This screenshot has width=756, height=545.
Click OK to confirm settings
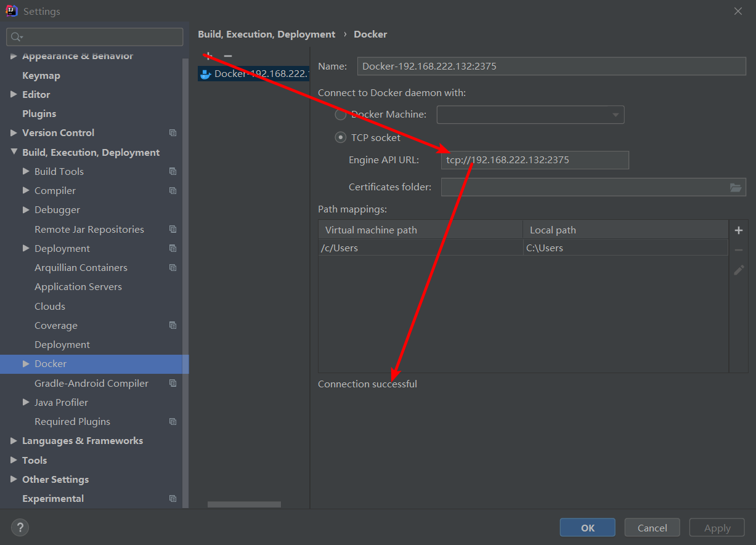pyautogui.click(x=588, y=528)
